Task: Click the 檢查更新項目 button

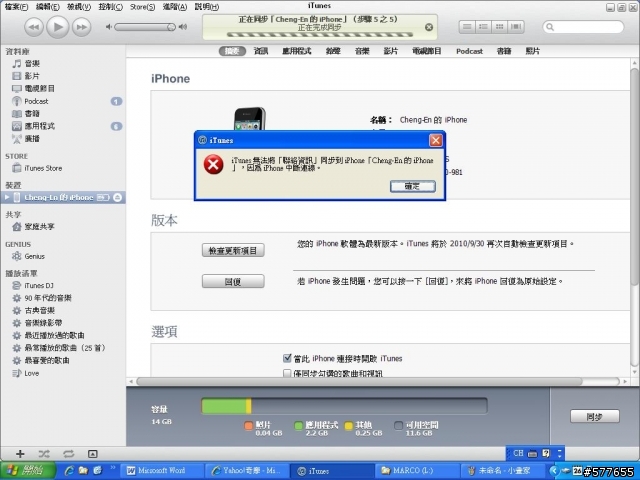Action: point(233,250)
